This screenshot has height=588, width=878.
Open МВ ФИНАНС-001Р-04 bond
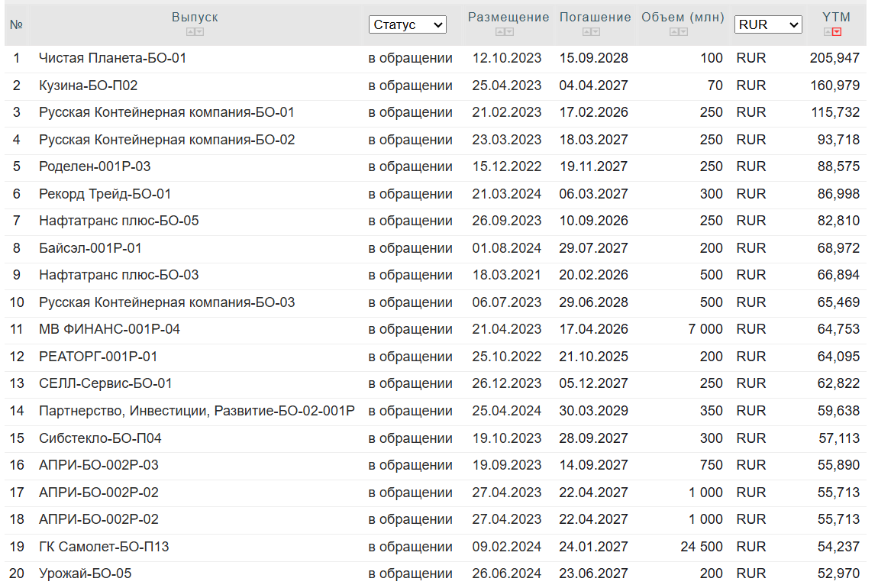(x=109, y=330)
